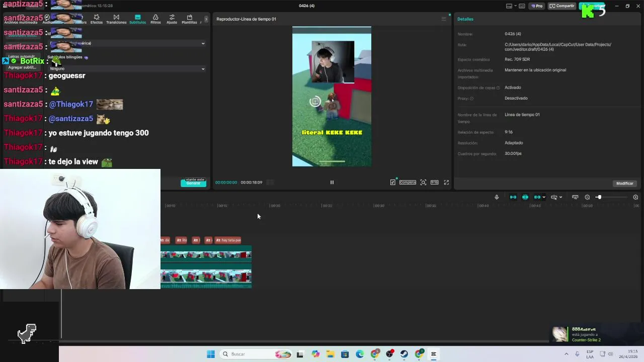Open the Filtros panel
644x362 pixels.
(x=155, y=19)
